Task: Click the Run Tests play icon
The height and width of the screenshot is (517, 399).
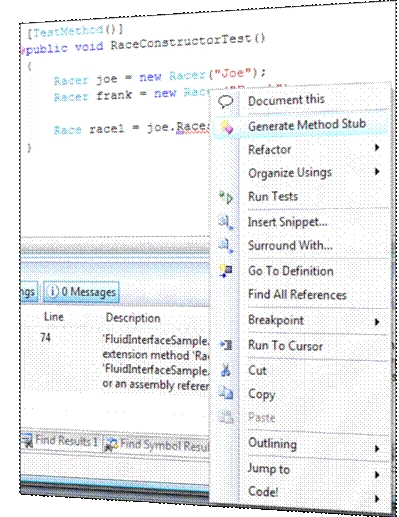Action: pyautogui.click(x=226, y=197)
